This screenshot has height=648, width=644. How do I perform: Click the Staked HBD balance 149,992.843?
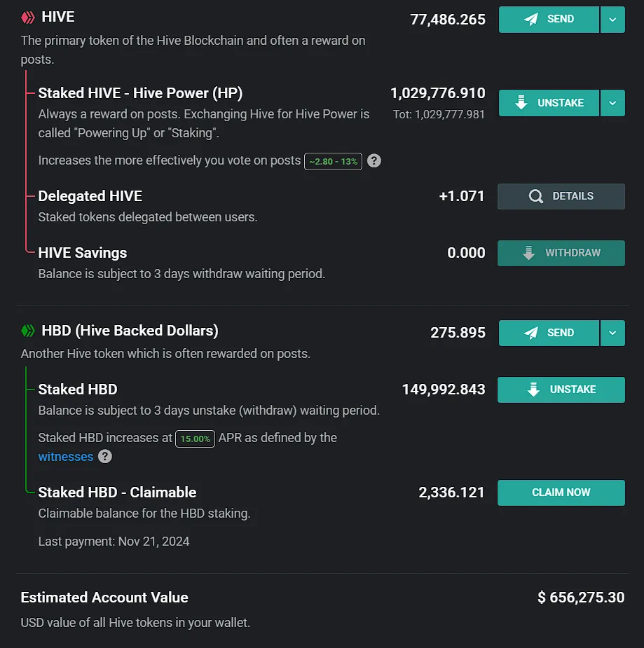pos(444,390)
